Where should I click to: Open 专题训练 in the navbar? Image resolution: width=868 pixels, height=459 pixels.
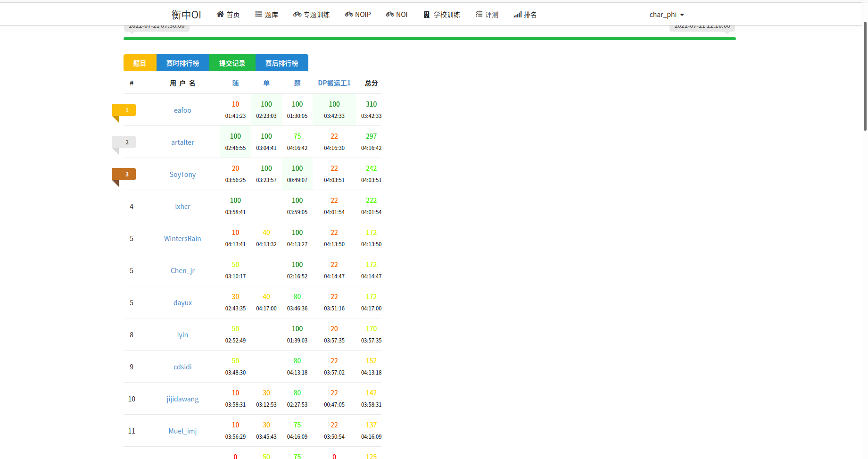312,15
